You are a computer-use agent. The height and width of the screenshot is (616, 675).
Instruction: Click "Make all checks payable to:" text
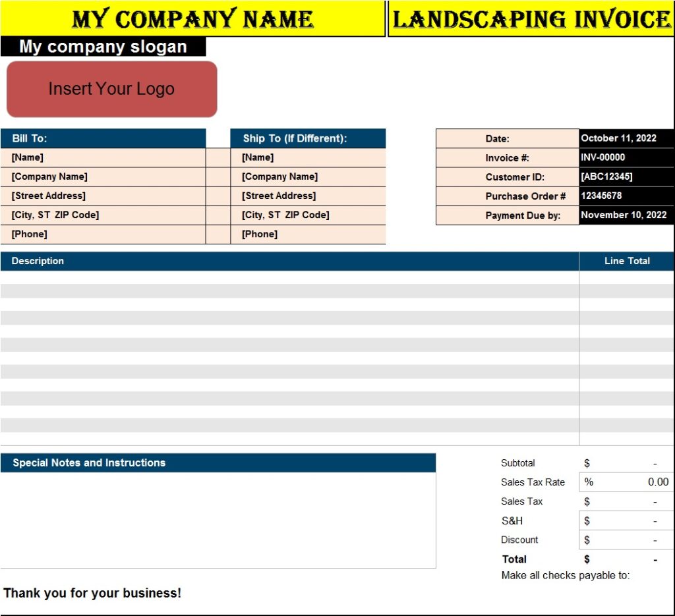coord(566,576)
